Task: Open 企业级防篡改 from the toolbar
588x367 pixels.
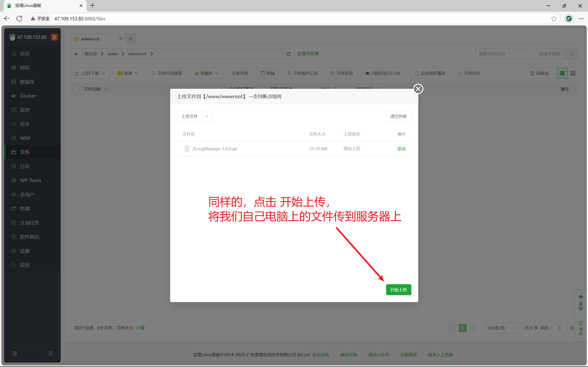Action: point(430,73)
